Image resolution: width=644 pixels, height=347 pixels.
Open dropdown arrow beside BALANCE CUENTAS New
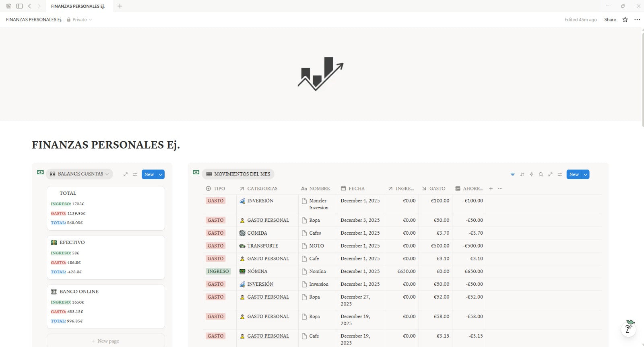pyautogui.click(x=161, y=174)
